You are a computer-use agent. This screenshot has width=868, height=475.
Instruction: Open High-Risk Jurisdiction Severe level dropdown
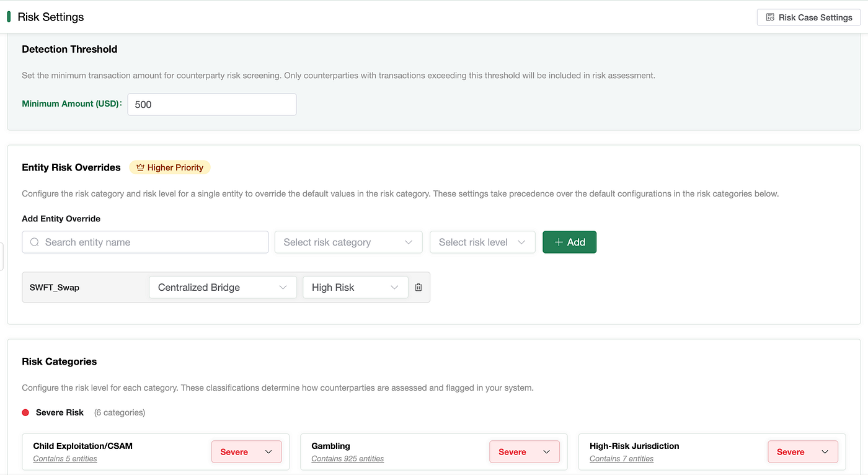tap(802, 452)
